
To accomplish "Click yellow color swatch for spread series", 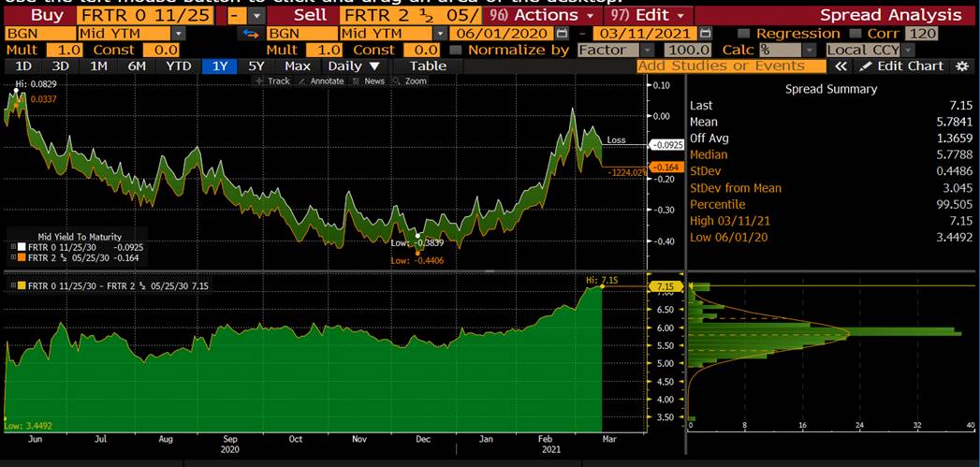I will [x=23, y=285].
